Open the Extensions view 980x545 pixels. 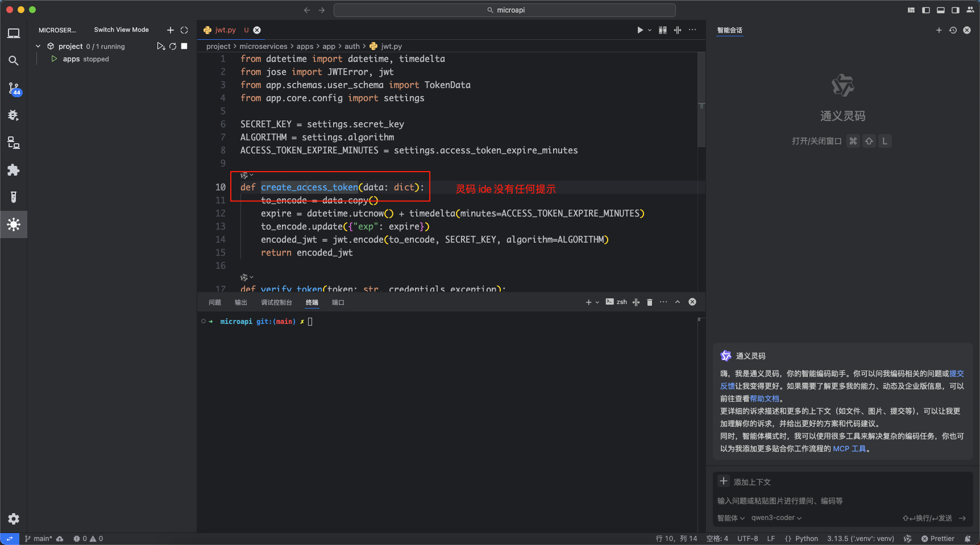[14, 170]
